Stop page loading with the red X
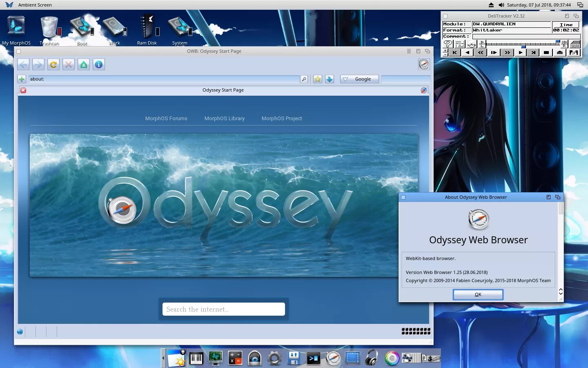The height and width of the screenshot is (368, 588). click(69, 65)
